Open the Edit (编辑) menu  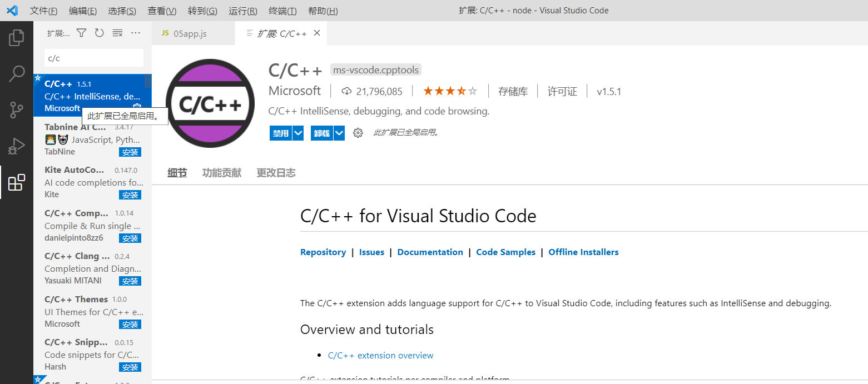coord(83,11)
